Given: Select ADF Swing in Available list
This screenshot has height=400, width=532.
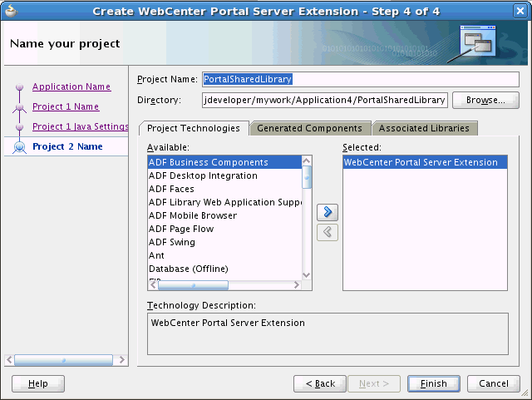Looking at the screenshot, I should point(224,242).
